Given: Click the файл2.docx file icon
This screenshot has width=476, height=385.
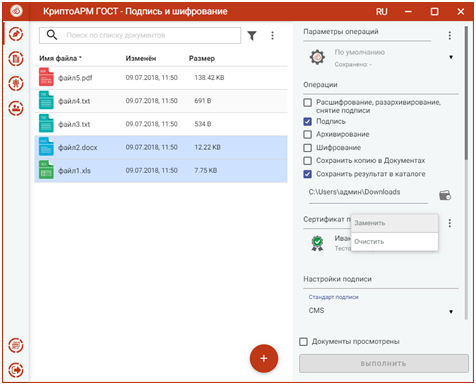Looking at the screenshot, I should pyautogui.click(x=46, y=147).
